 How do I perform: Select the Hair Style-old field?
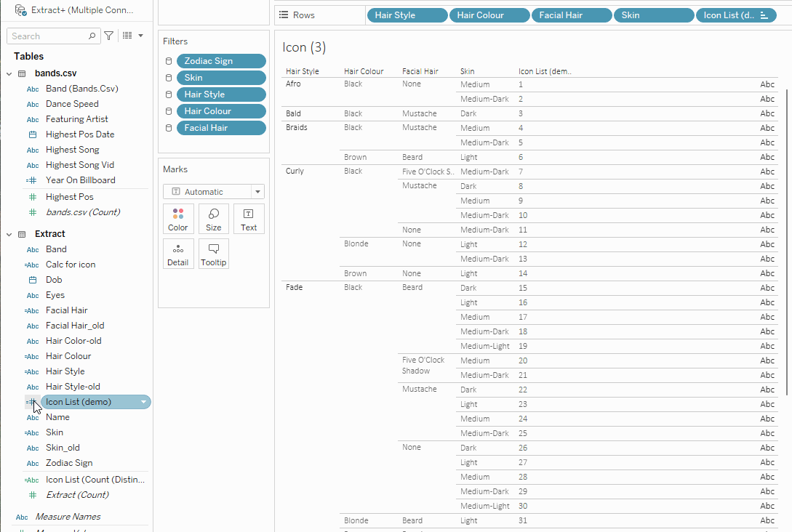73,387
